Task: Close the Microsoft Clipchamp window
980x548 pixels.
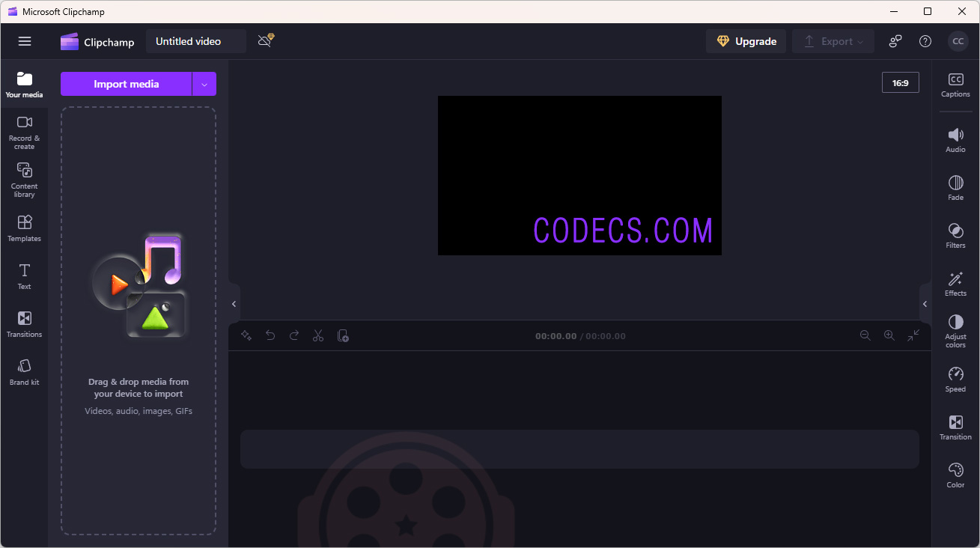Action: [962, 11]
